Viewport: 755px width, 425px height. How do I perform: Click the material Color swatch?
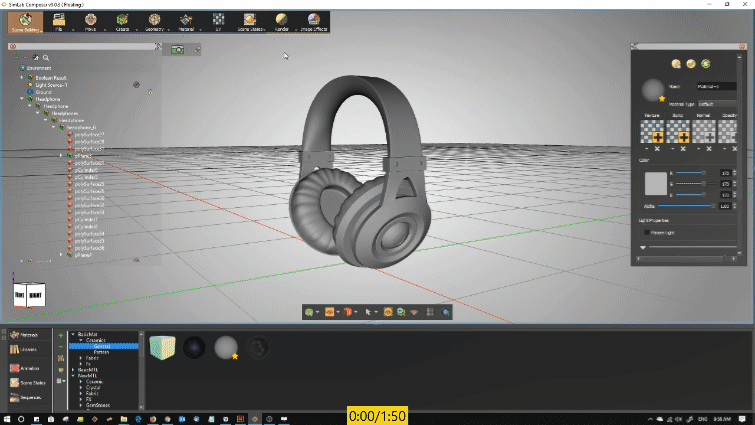click(x=653, y=183)
